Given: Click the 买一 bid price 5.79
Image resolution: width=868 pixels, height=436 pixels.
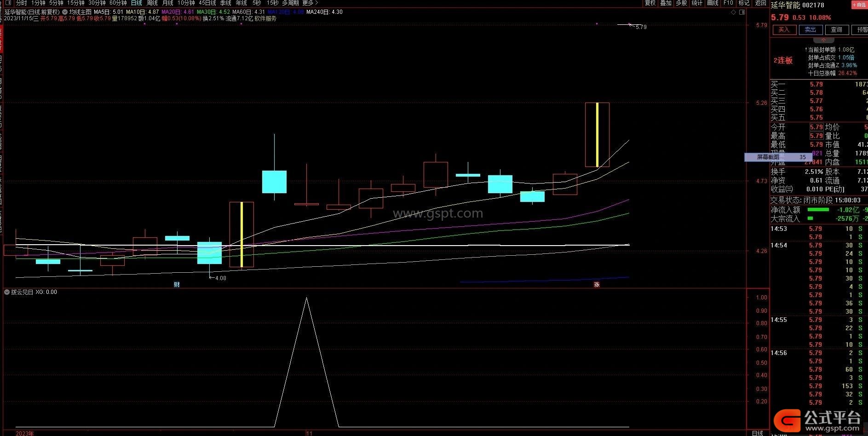Looking at the screenshot, I should [816, 85].
